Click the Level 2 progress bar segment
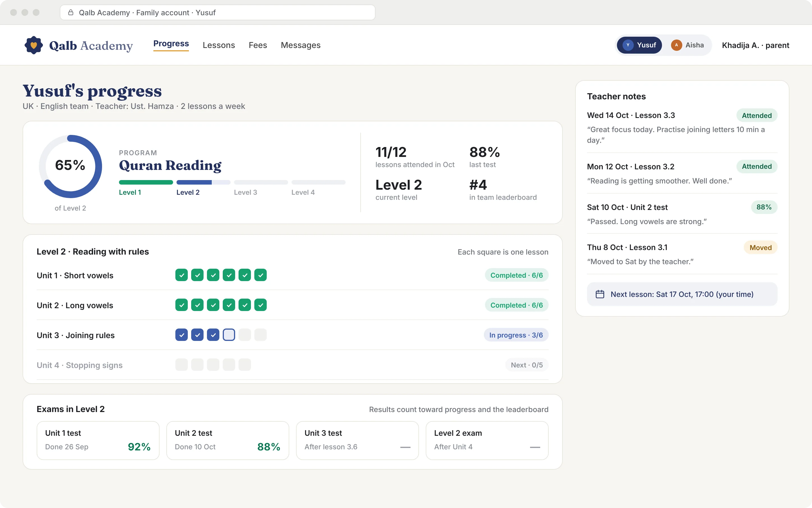This screenshot has height=508, width=812. point(203,182)
